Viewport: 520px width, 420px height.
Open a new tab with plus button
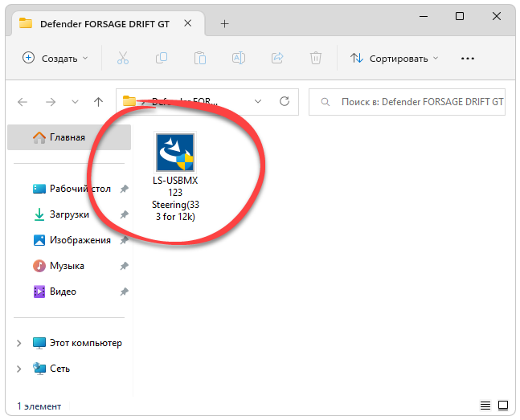pyautogui.click(x=224, y=23)
